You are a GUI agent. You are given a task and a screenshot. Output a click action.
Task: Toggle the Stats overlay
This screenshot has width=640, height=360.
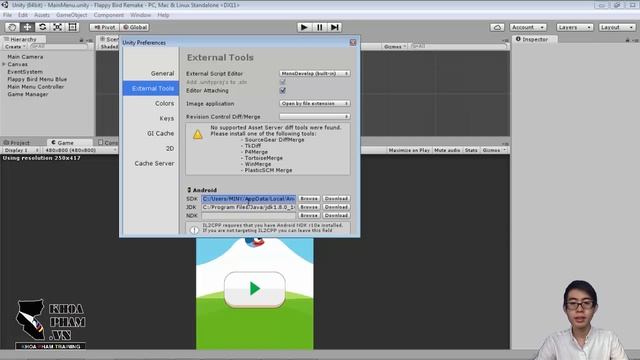click(471, 150)
